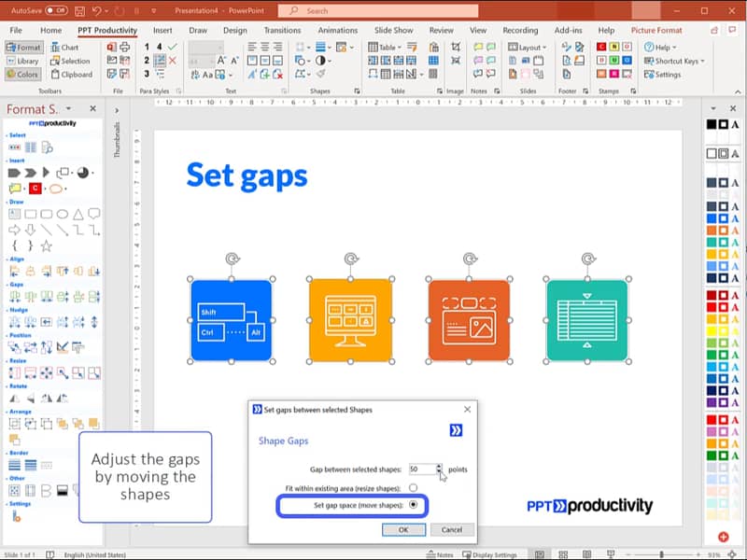Open the Help dropdown in ribbon
Screen dimensions: 747x560
pyautogui.click(x=660, y=48)
